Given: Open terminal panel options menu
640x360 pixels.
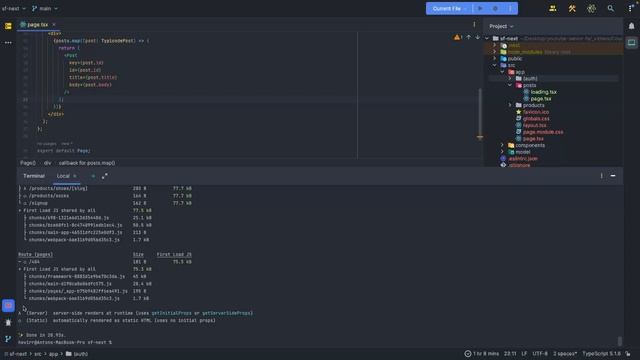Looking at the screenshot, I should click(x=601, y=176).
